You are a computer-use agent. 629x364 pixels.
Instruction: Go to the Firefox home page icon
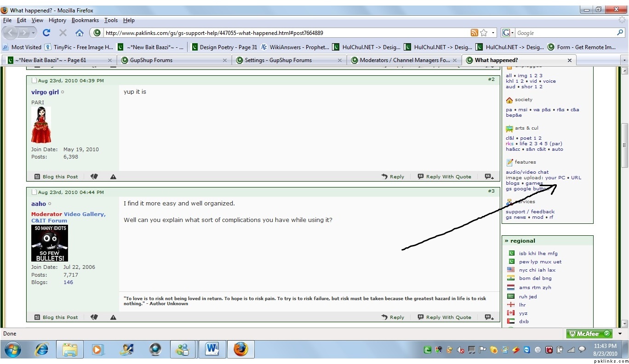[x=80, y=33]
